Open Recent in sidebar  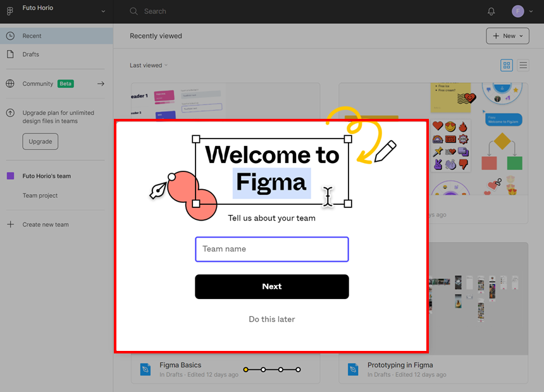click(56, 36)
